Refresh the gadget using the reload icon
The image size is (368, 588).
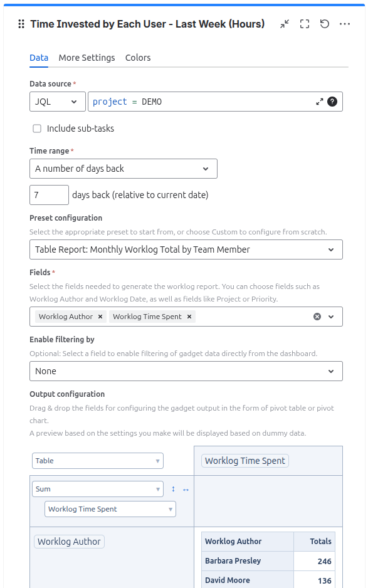[x=325, y=24]
